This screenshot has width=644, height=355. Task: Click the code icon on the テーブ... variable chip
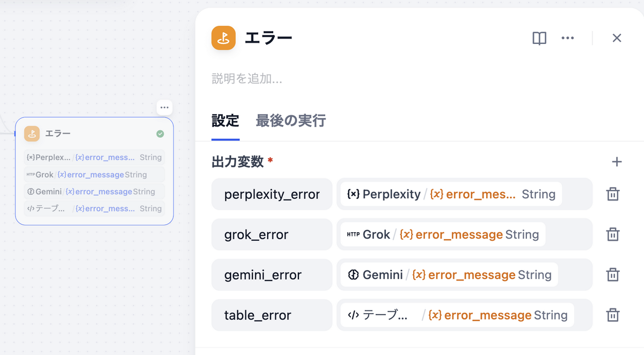click(x=353, y=315)
